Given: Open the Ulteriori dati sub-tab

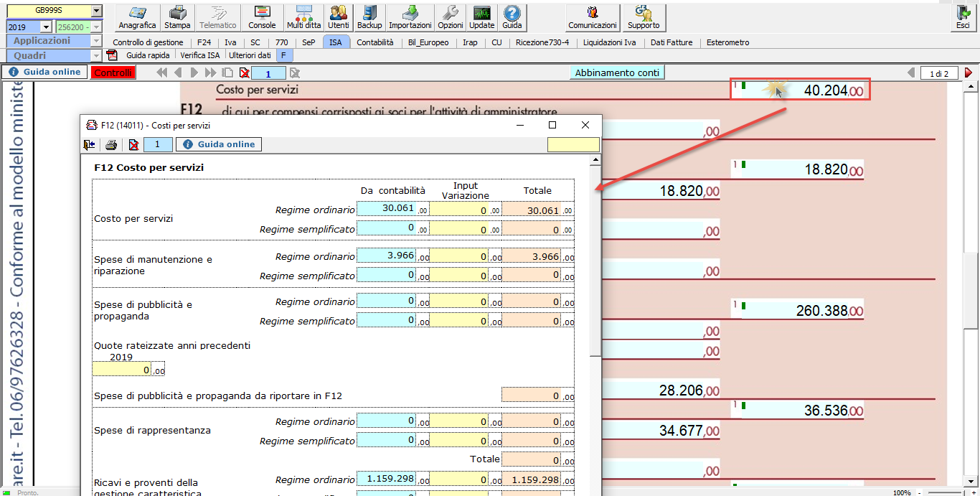Looking at the screenshot, I should [250, 55].
